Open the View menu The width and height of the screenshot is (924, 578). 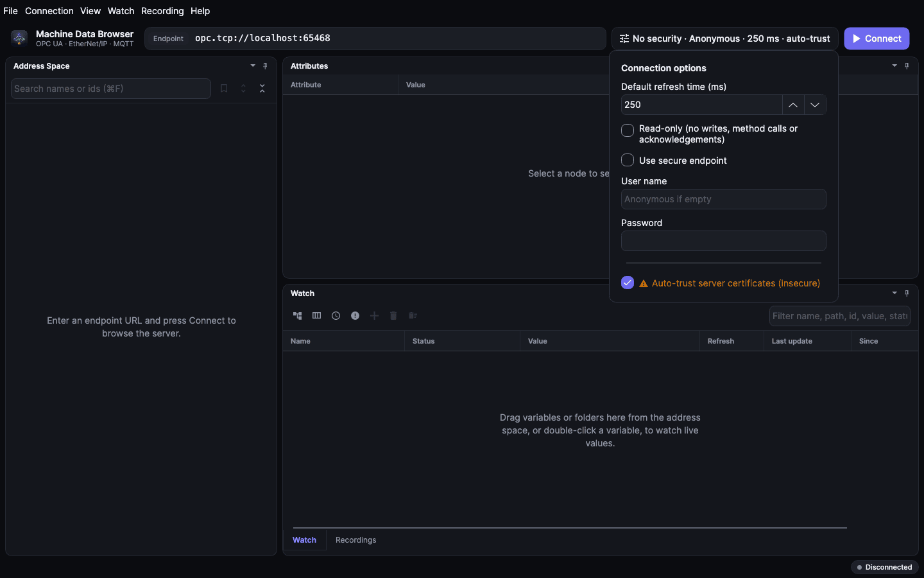(x=90, y=11)
